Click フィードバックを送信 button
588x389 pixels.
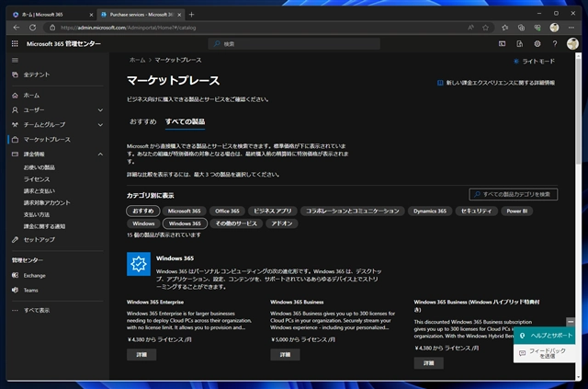(x=545, y=353)
